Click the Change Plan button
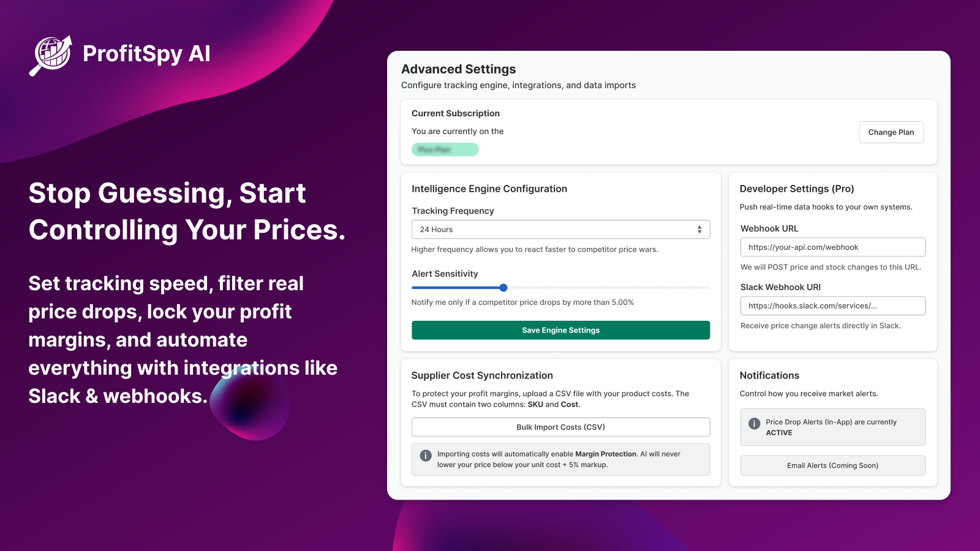The height and width of the screenshot is (551, 980). [891, 132]
